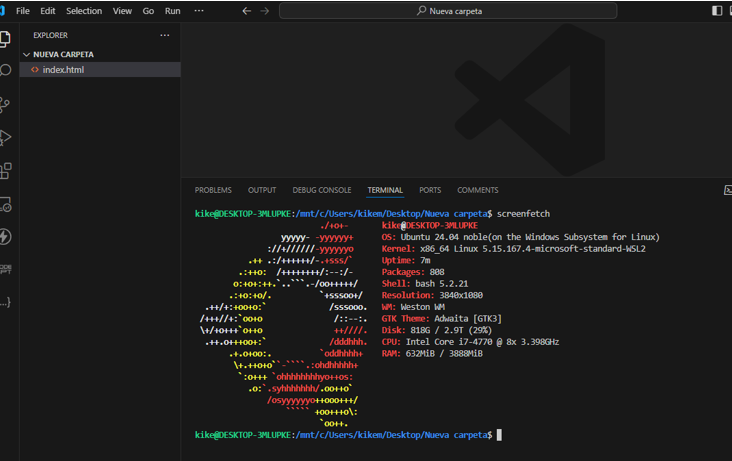Switch to the PROBLEMS panel tab
732x461 pixels.
213,190
